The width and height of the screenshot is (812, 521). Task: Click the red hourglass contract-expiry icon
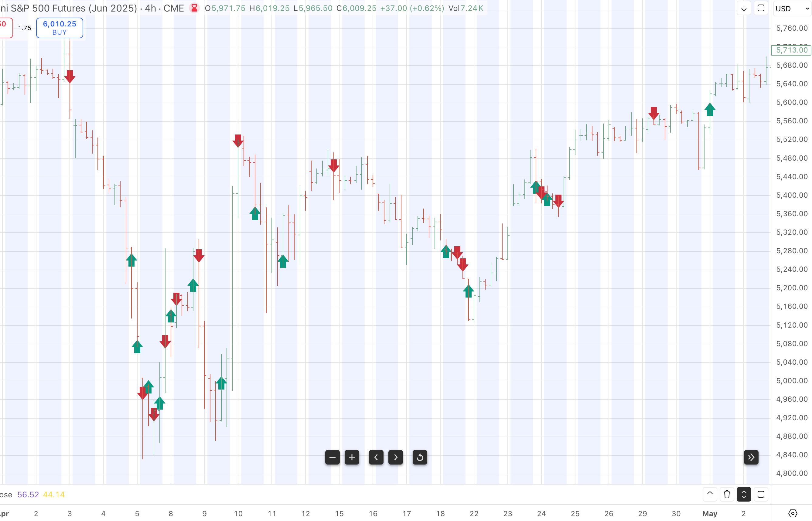(194, 8)
